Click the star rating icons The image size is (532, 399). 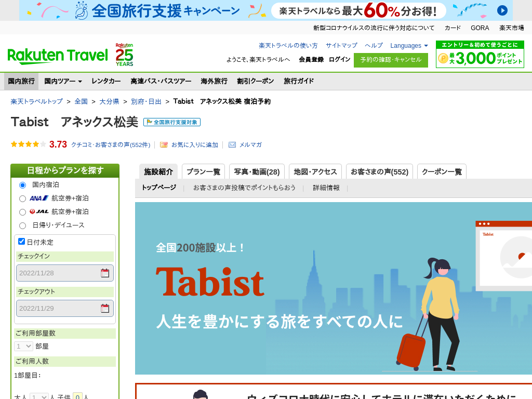(x=29, y=144)
